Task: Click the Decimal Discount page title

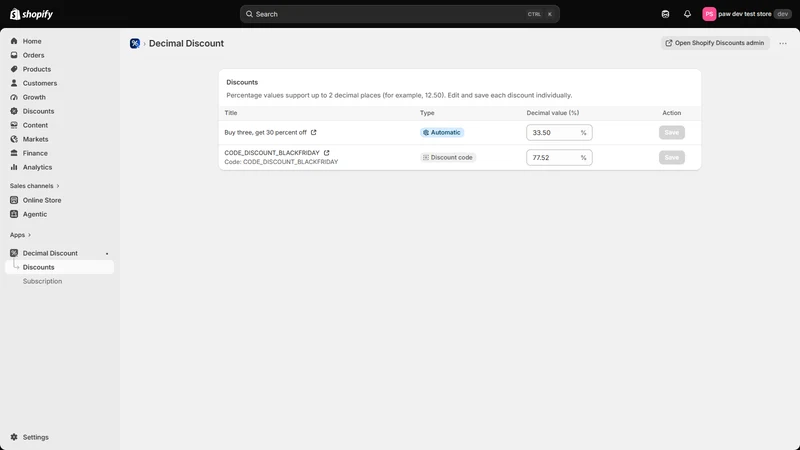Action: click(x=186, y=43)
